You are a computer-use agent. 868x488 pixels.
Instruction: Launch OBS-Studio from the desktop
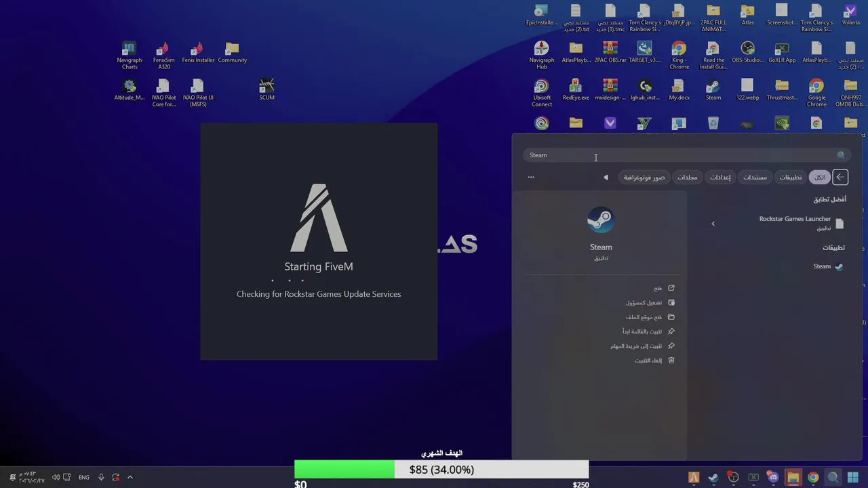tap(747, 53)
